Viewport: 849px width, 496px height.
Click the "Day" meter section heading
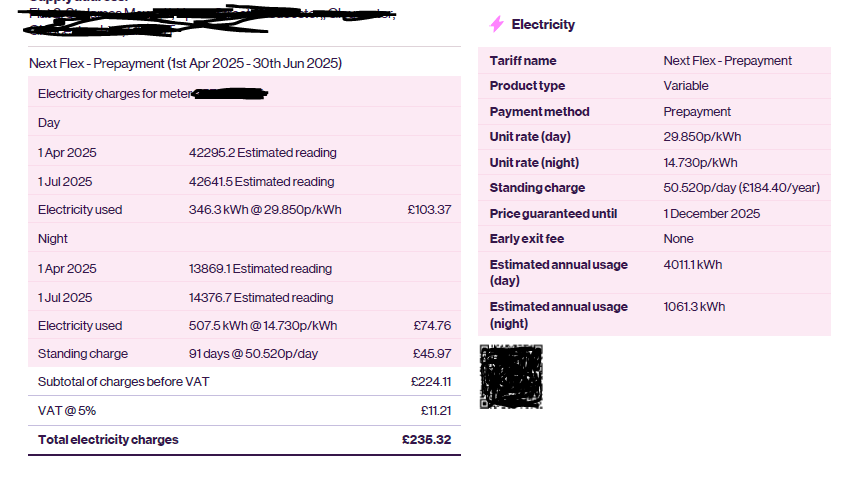pyautogui.click(x=49, y=123)
